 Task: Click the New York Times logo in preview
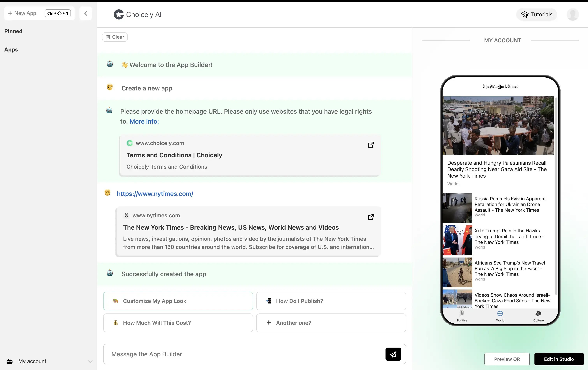(500, 87)
